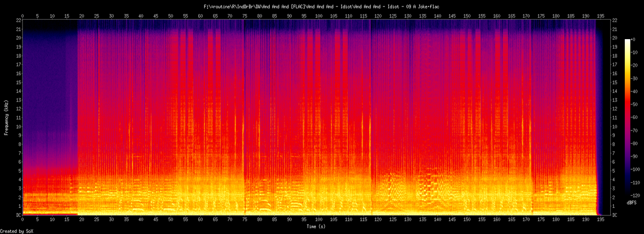644x234 pixels.
Task: Click the '-30' color scale value
Action: 635,79
